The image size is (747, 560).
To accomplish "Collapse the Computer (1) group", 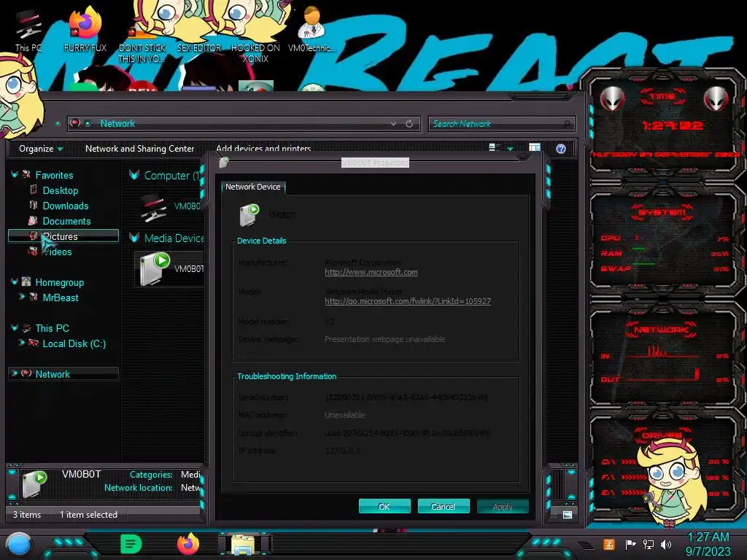I will click(x=134, y=175).
